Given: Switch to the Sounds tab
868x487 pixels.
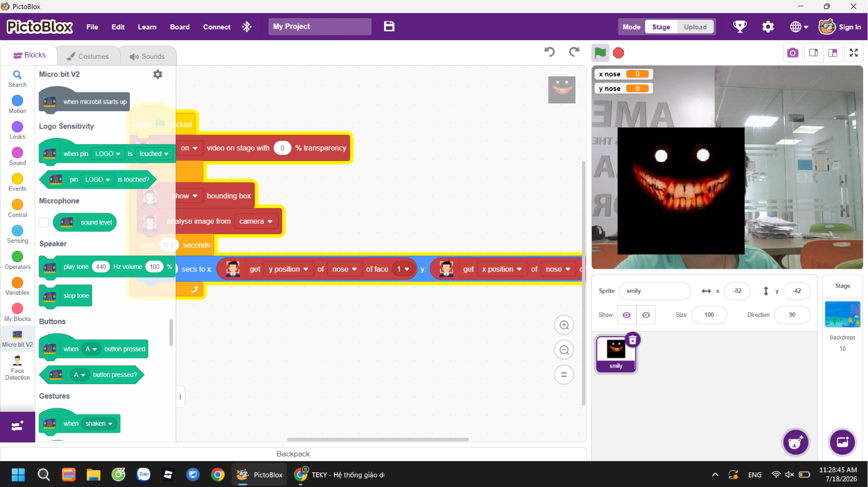Looking at the screenshot, I should tap(147, 56).
